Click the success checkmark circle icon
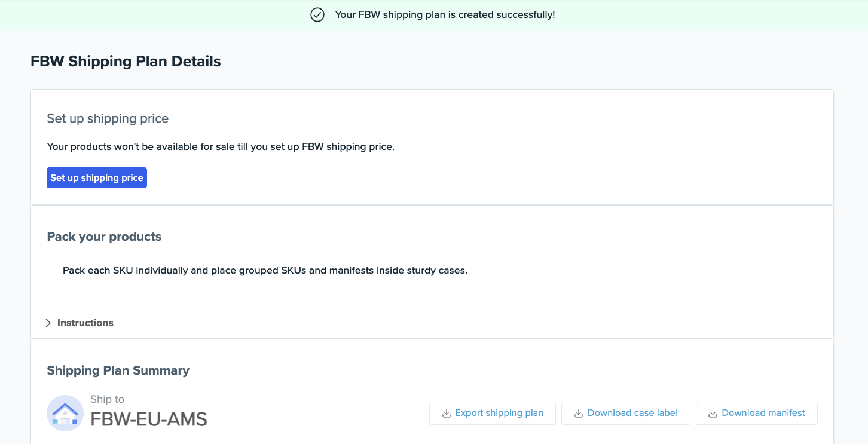 tap(317, 15)
